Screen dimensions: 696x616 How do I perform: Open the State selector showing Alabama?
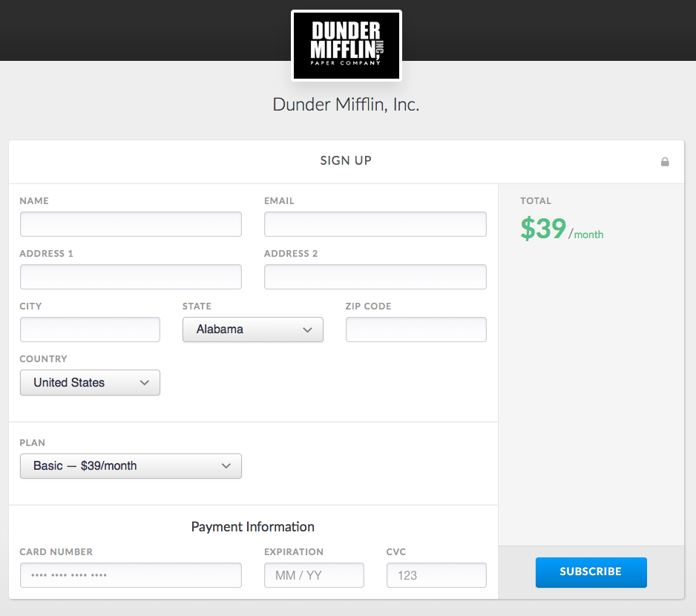coord(252,330)
